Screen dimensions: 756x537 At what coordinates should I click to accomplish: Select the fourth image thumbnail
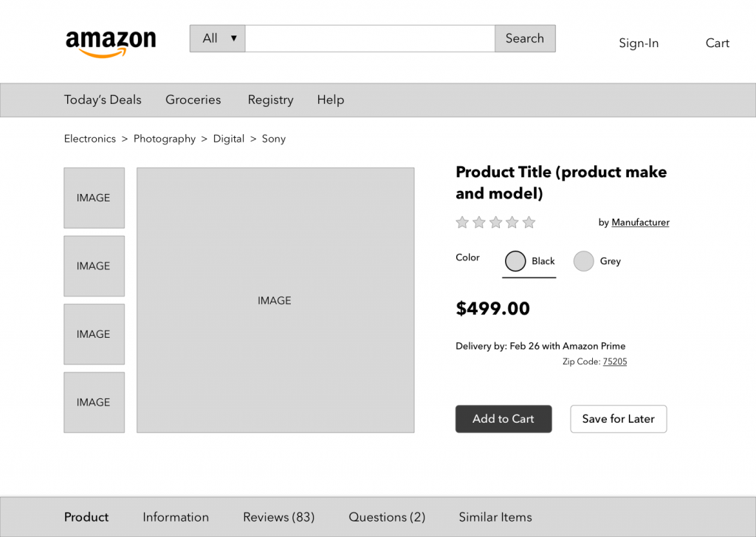click(94, 402)
